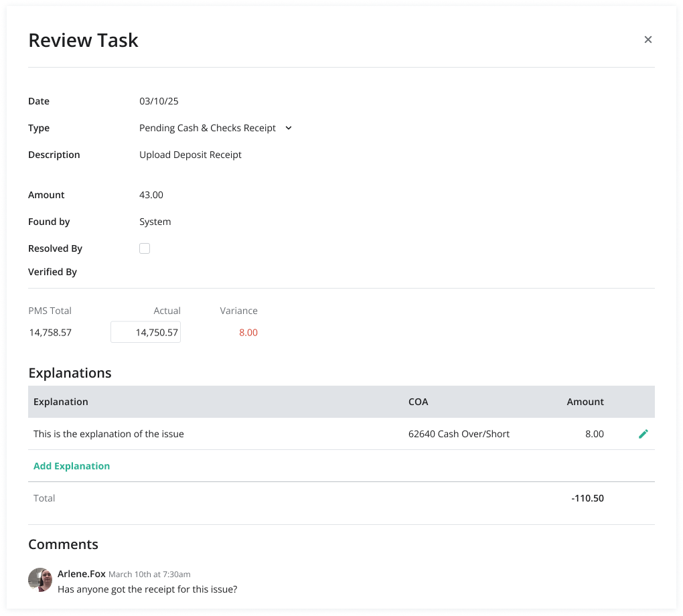Edit explanation row with pencil icon
The height and width of the screenshot is (616, 683).
click(x=643, y=434)
